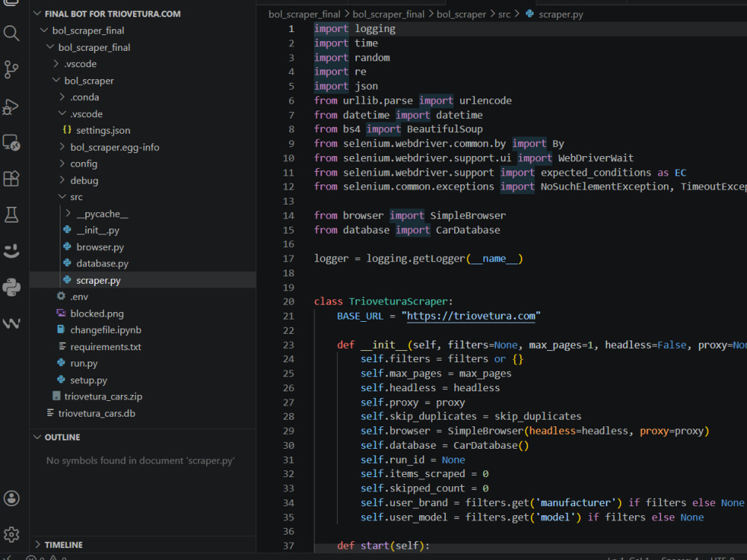Click 'import logging' on line 1

click(x=354, y=28)
